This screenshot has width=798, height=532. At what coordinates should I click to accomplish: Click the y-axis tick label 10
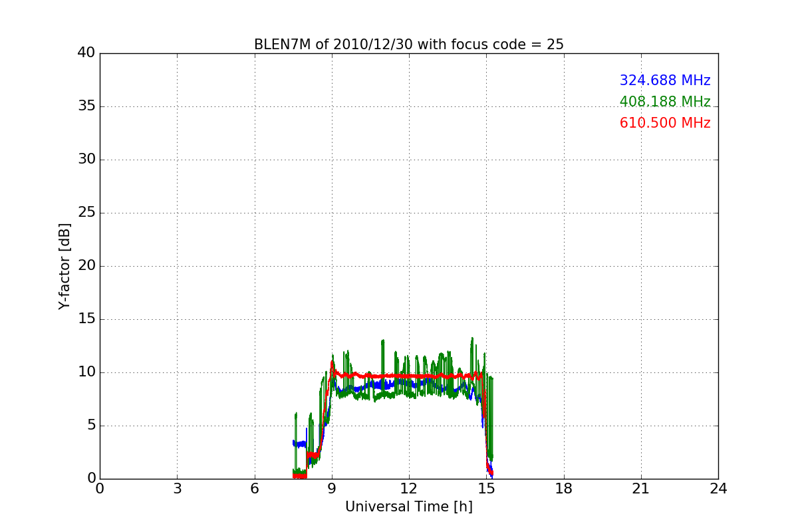pyautogui.click(x=86, y=372)
